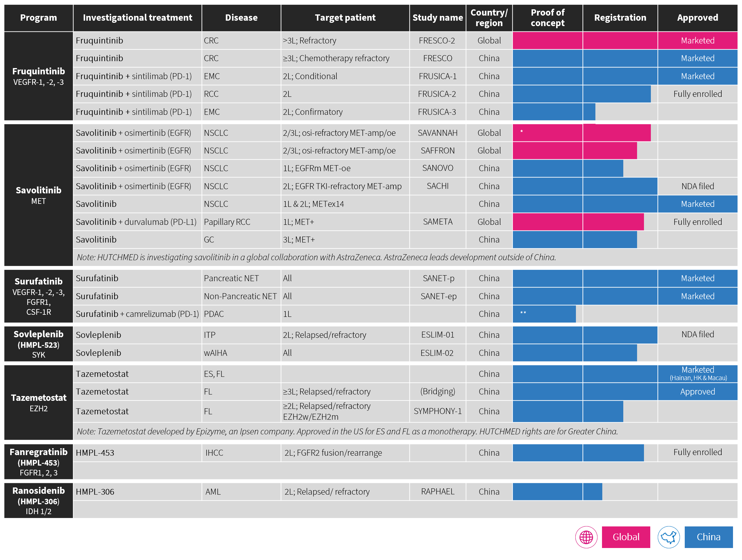The height and width of the screenshot is (560, 742).
Task: Click NDA filed status for Sovleplenib ITP
Action: 697,334
